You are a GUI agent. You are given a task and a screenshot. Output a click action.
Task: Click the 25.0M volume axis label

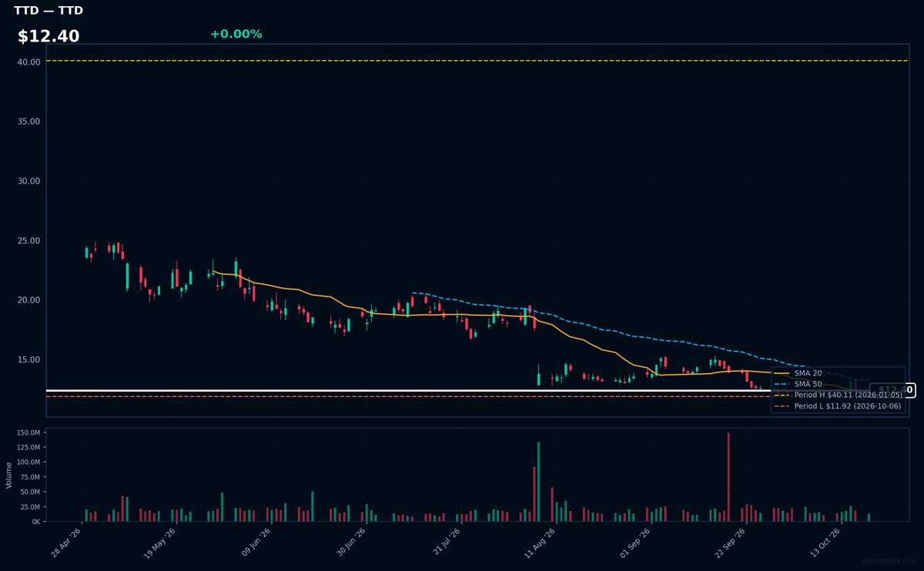coord(30,506)
